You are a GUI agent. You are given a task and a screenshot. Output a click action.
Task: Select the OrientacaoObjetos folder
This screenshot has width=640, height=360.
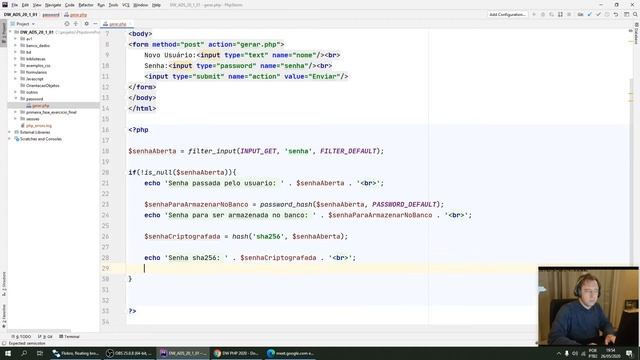[x=40, y=86]
